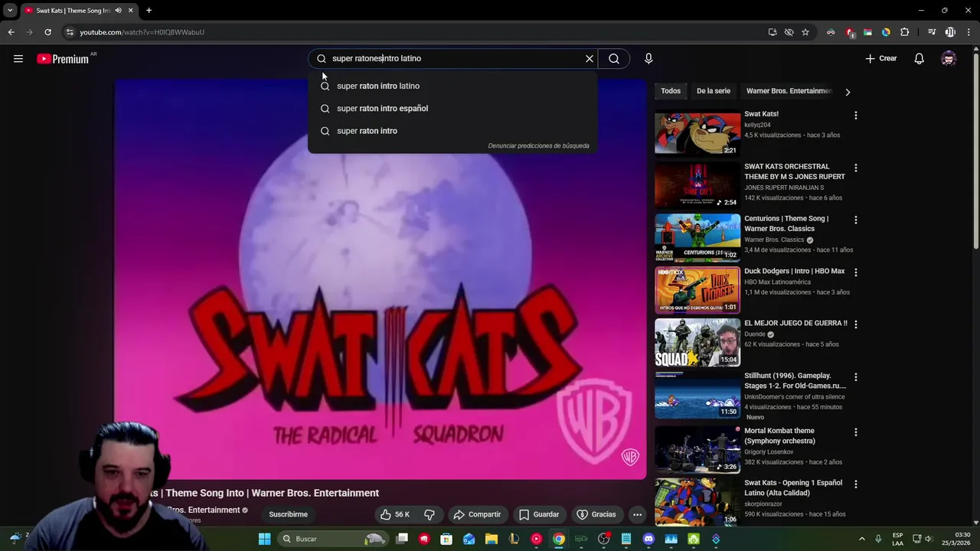
Task: Open options for Mortal Kombat theme video
Action: (855, 432)
